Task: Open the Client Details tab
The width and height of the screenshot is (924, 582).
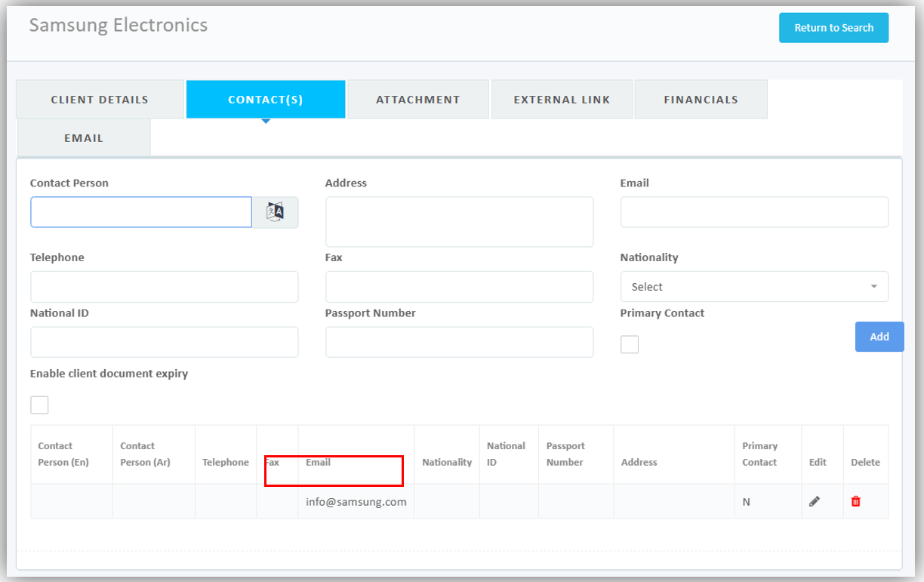Action: pos(100,99)
